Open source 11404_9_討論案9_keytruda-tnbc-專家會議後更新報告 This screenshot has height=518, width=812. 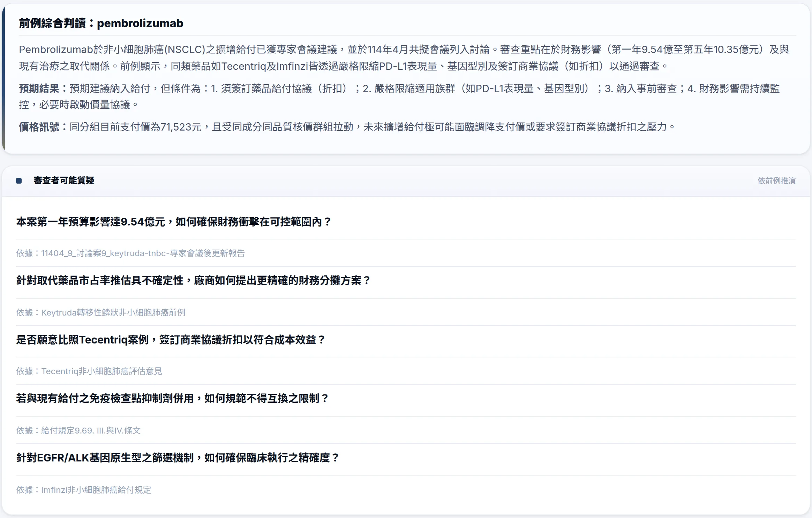130,253
